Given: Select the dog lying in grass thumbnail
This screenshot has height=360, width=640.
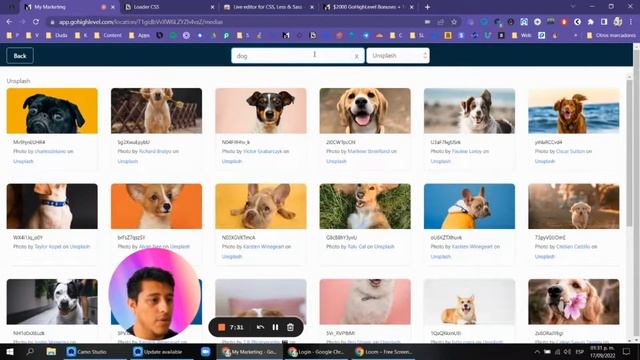Looking at the screenshot, I should pos(365,206).
